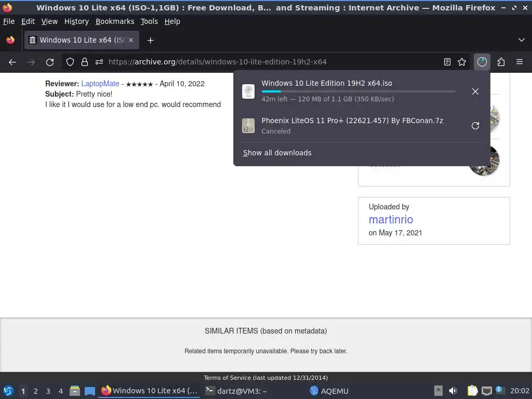Reload the current archive.org page
532x399 pixels.
50,62
